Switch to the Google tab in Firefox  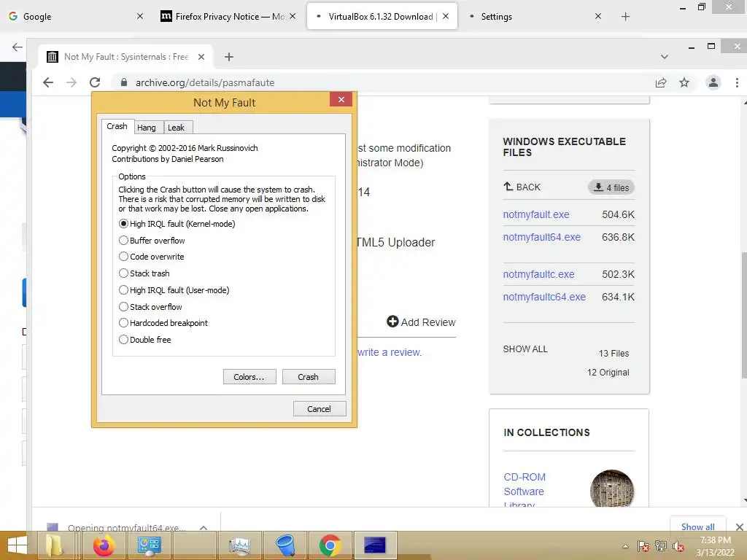click(76, 16)
